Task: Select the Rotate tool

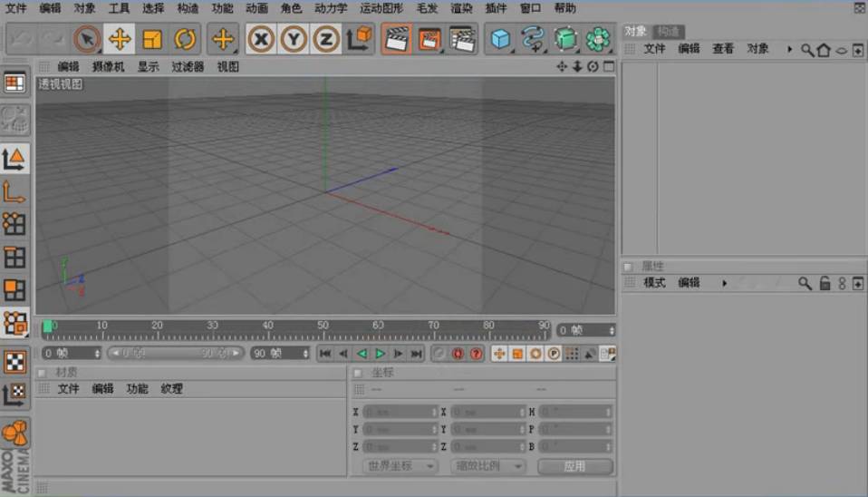Action: tap(186, 39)
